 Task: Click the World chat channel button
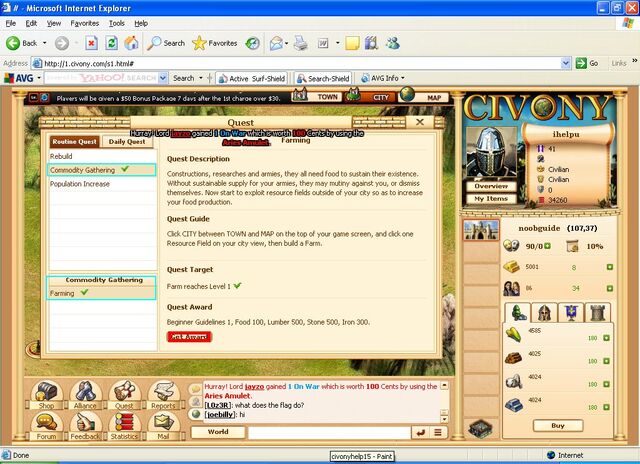[218, 432]
